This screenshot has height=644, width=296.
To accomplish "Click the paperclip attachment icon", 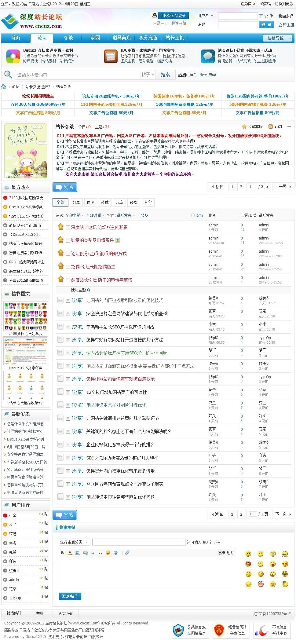I will pos(127,553).
